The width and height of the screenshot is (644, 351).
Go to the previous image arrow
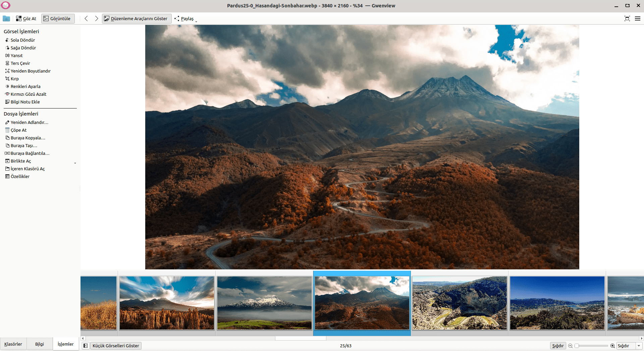pyautogui.click(x=86, y=18)
